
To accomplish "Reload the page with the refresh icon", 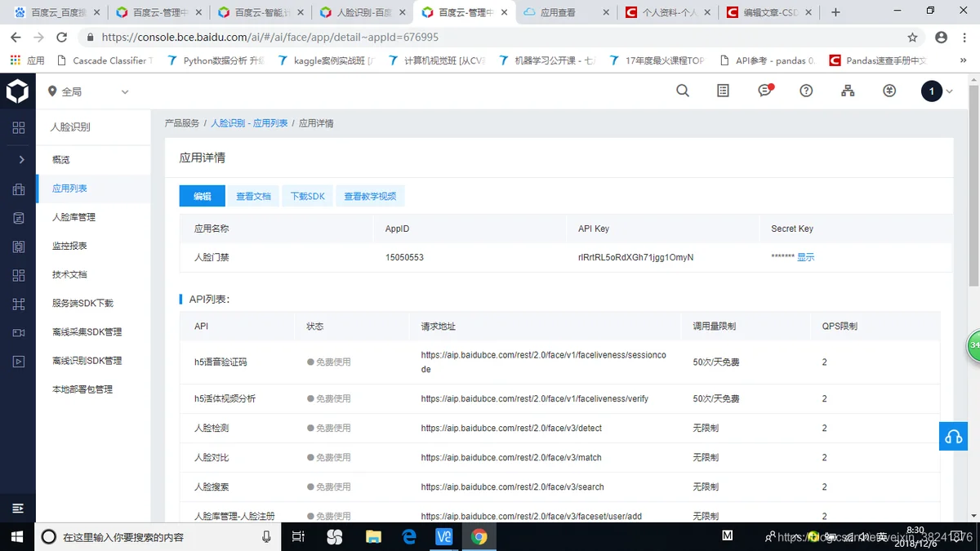I will click(x=61, y=37).
